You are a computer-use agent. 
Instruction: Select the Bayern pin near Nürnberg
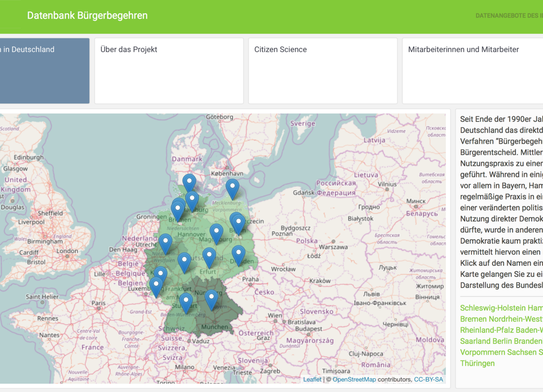point(211,300)
